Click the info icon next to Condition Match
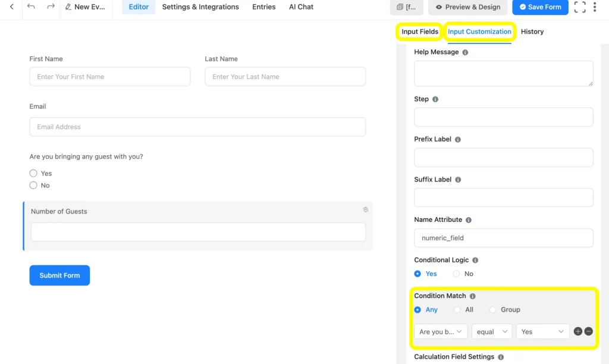Screen dimensions: 609x364 tap(472, 296)
